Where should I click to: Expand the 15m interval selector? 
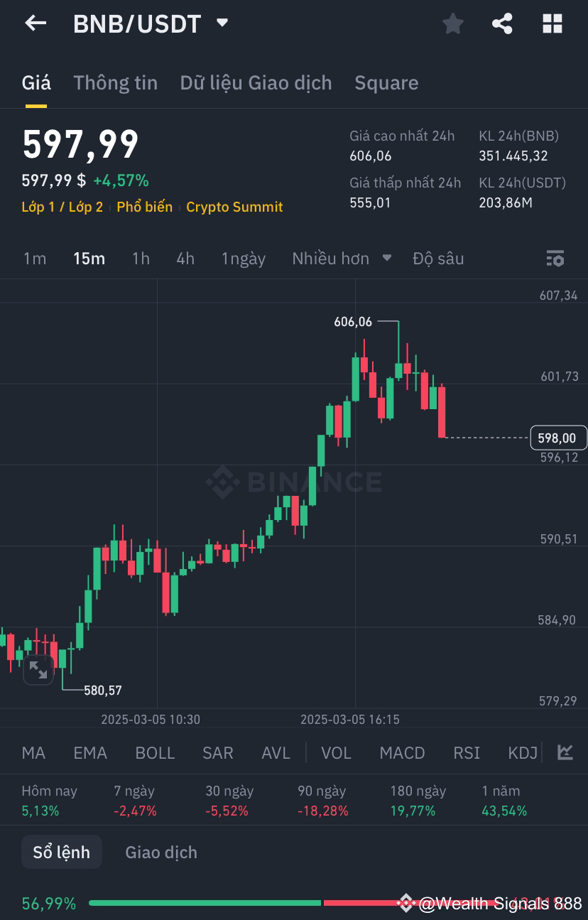(x=89, y=259)
